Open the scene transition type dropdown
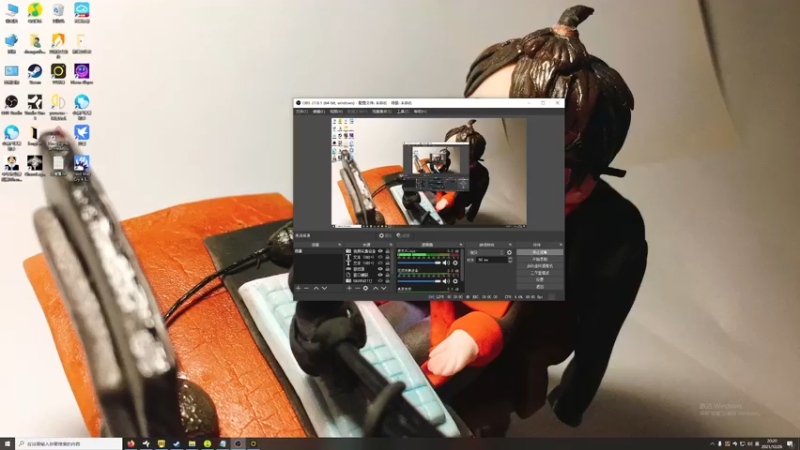The image size is (800, 450). 487,253
